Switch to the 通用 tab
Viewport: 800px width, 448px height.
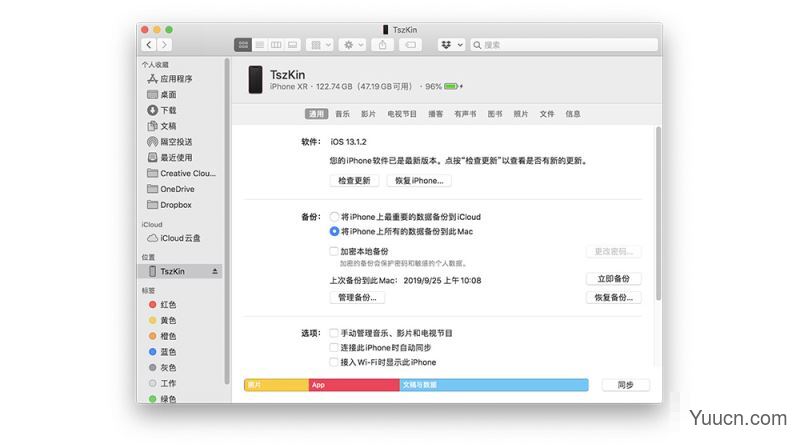click(316, 114)
